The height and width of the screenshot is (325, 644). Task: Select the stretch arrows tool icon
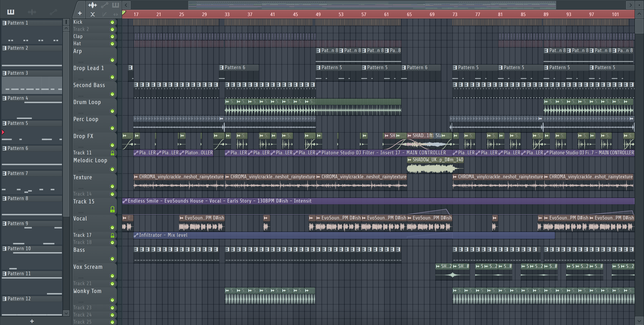click(116, 14)
